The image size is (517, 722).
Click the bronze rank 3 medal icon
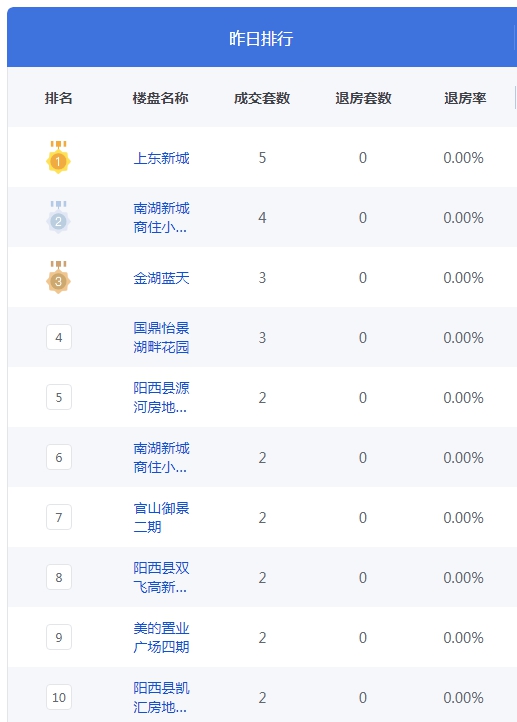[x=58, y=277]
